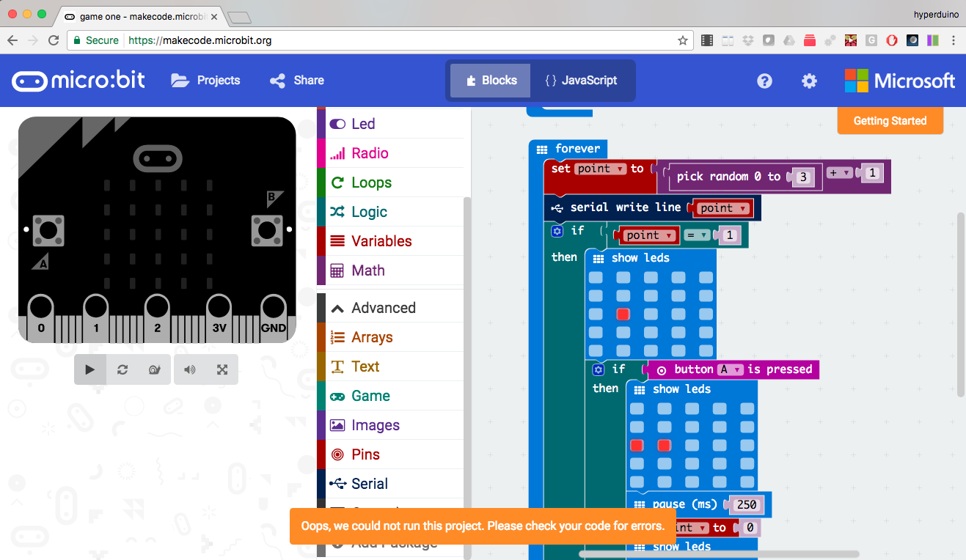Image resolution: width=966 pixels, height=560 pixels.
Task: Share the current project
Action: tap(297, 81)
